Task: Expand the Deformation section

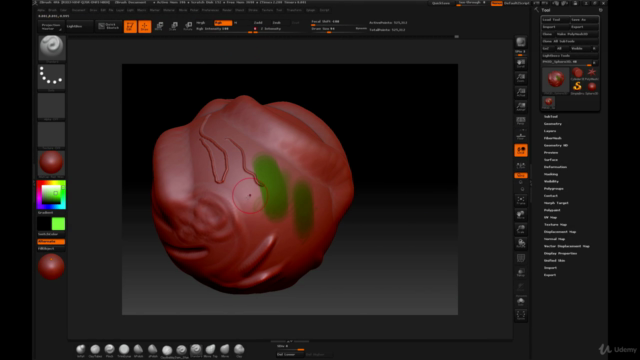Action: click(x=555, y=167)
